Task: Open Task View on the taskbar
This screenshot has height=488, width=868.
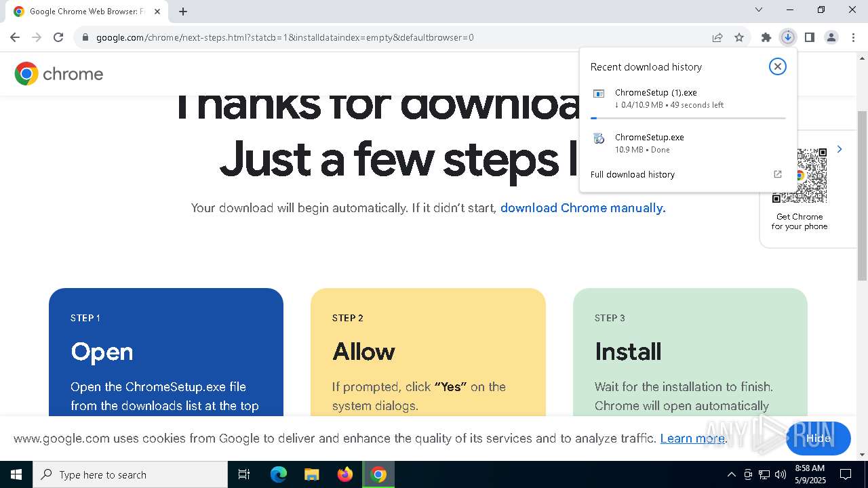Action: [244, 474]
